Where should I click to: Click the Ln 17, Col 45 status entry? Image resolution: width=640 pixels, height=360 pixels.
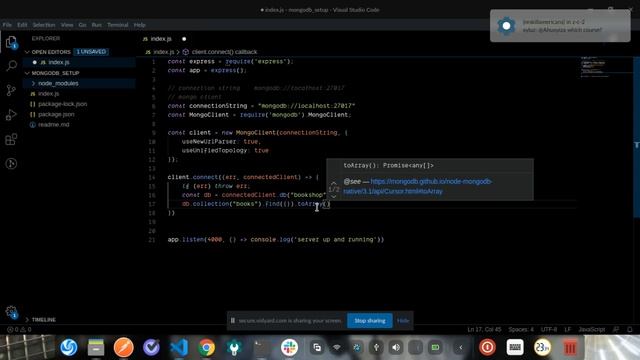(484, 329)
